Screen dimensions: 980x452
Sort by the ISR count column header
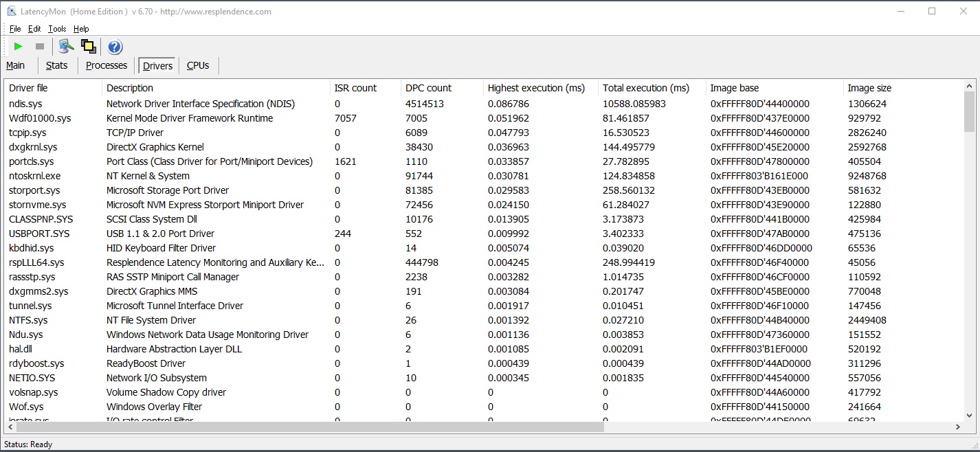pos(366,88)
